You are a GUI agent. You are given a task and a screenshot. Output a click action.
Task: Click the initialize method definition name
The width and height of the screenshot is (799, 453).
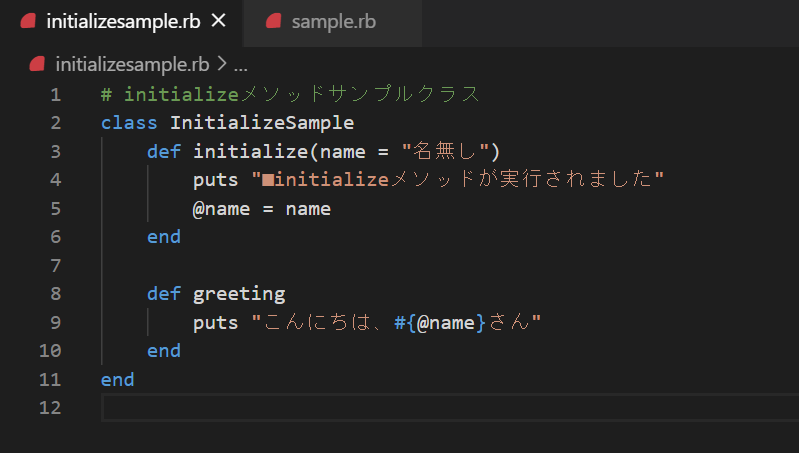tap(250, 151)
